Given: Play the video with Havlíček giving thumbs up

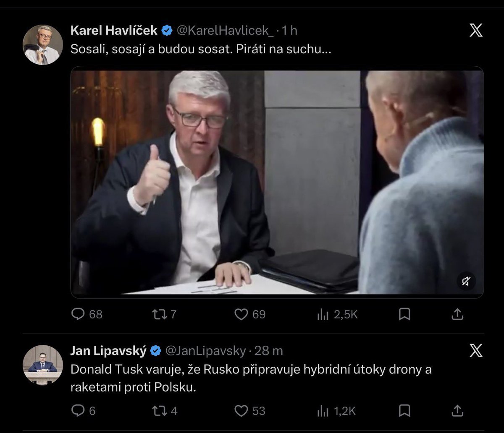Looking at the screenshot, I should (277, 182).
